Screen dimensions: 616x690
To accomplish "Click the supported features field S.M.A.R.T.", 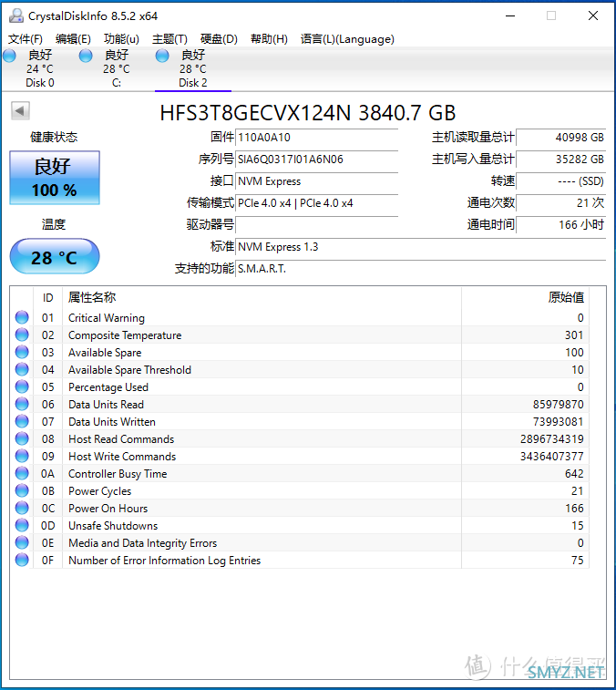I will pos(421,268).
